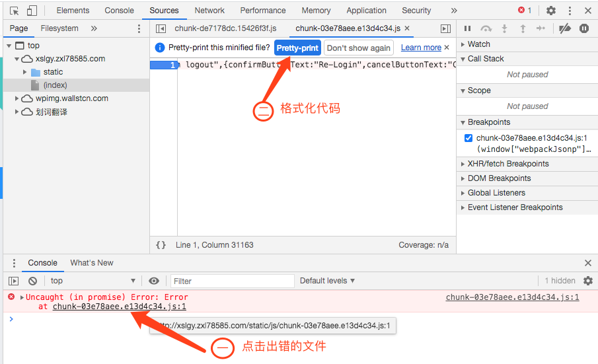
Task: Toggle the device toolbar icon
Action: (x=32, y=11)
